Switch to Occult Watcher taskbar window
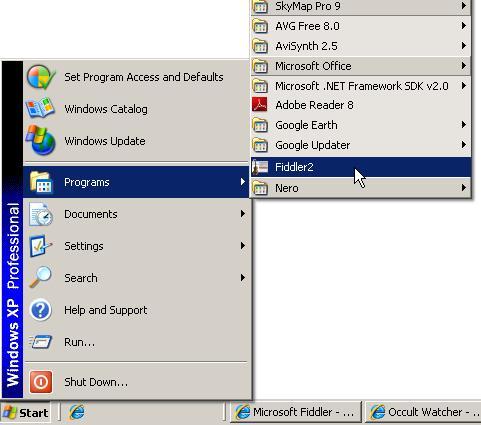This screenshot has width=481, height=425. tap(423, 413)
